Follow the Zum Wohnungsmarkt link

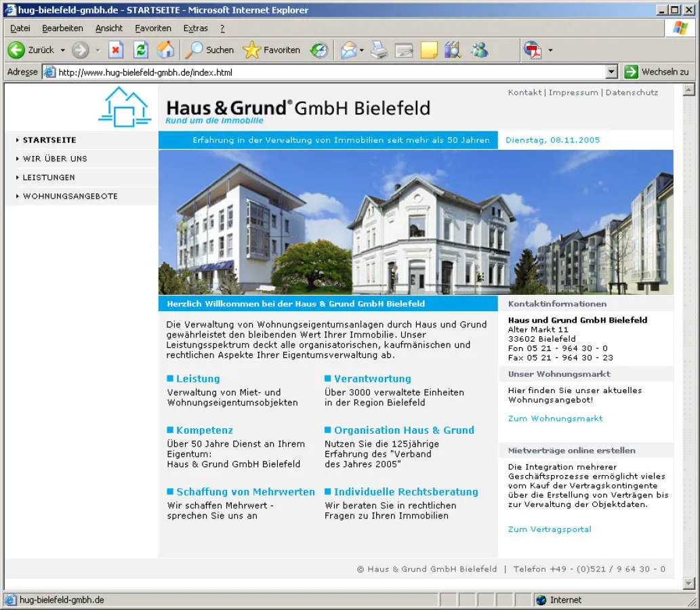[x=555, y=419]
